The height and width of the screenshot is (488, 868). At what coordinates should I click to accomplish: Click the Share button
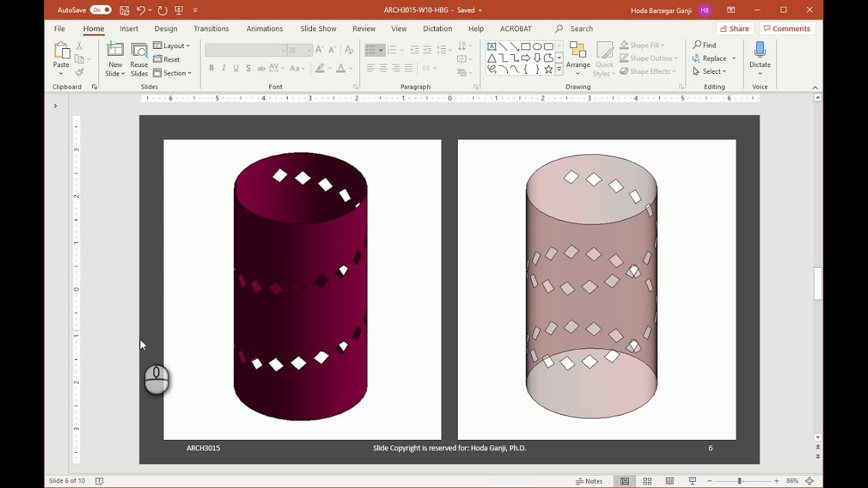(735, 28)
